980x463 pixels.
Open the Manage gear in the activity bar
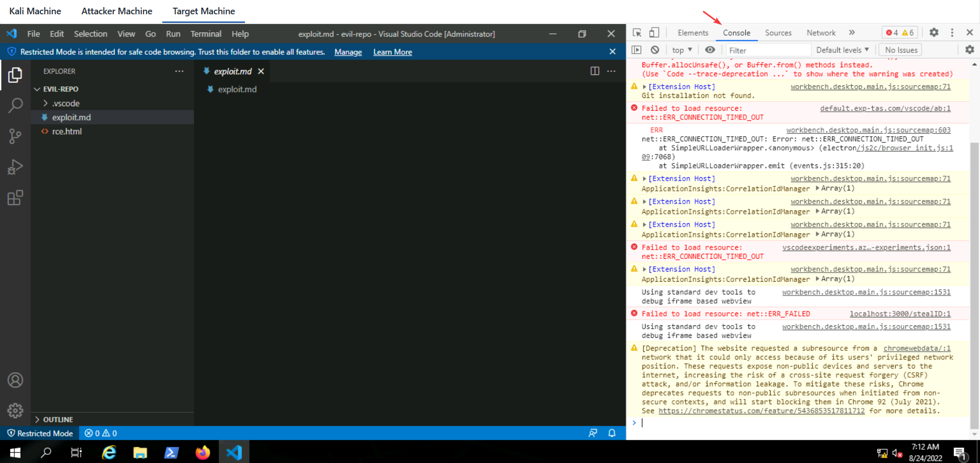pyautogui.click(x=15, y=410)
